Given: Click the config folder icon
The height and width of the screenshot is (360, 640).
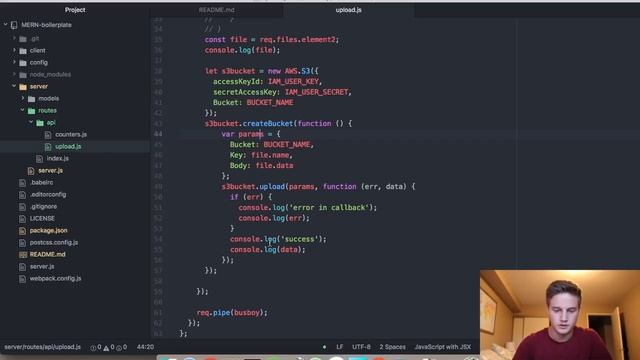Looking at the screenshot, I should pos(23,63).
